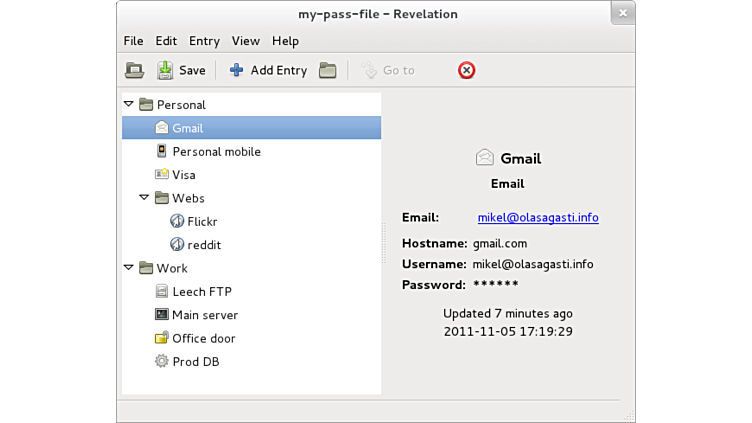This screenshot has height=423, width=752.
Task: Collapse the Personal folder triangle
Action: pyautogui.click(x=129, y=104)
